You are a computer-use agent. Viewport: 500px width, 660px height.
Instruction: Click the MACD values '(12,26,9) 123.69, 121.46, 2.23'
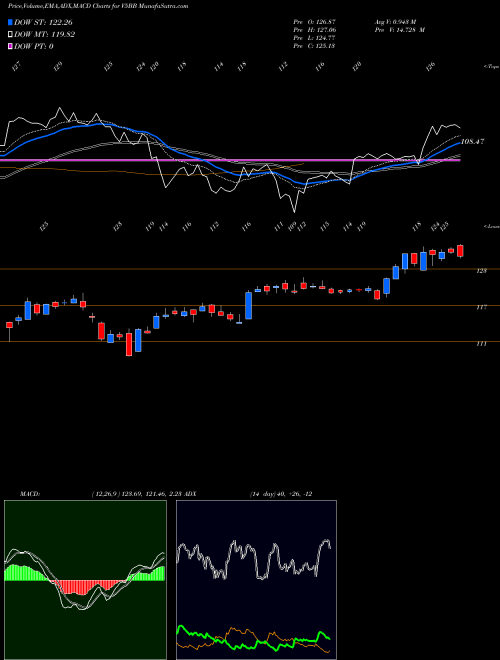pyautogui.click(x=136, y=494)
